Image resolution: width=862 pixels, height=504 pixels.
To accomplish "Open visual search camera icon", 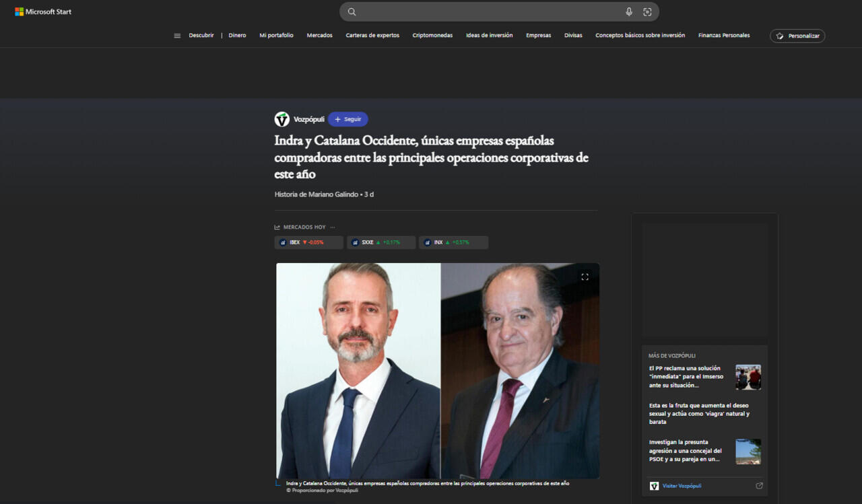I will point(647,11).
